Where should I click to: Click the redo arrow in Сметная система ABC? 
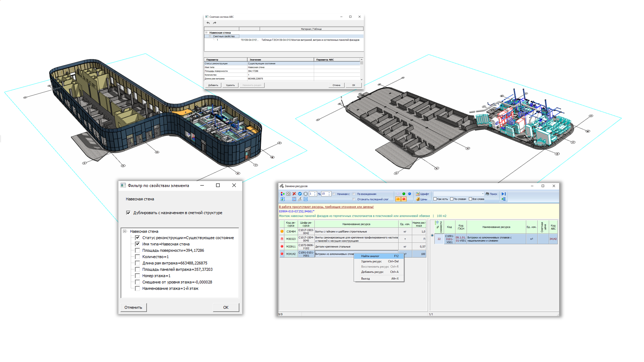(x=215, y=23)
